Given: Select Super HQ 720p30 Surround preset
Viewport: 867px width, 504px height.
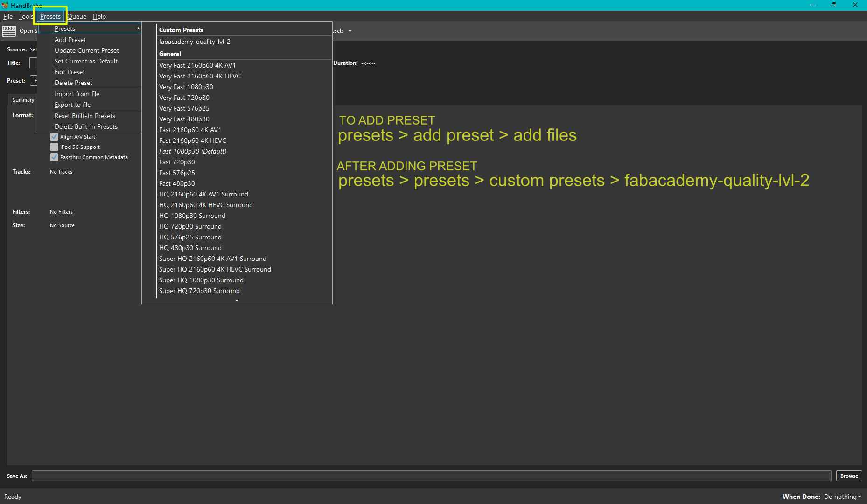Looking at the screenshot, I should pos(244,291).
